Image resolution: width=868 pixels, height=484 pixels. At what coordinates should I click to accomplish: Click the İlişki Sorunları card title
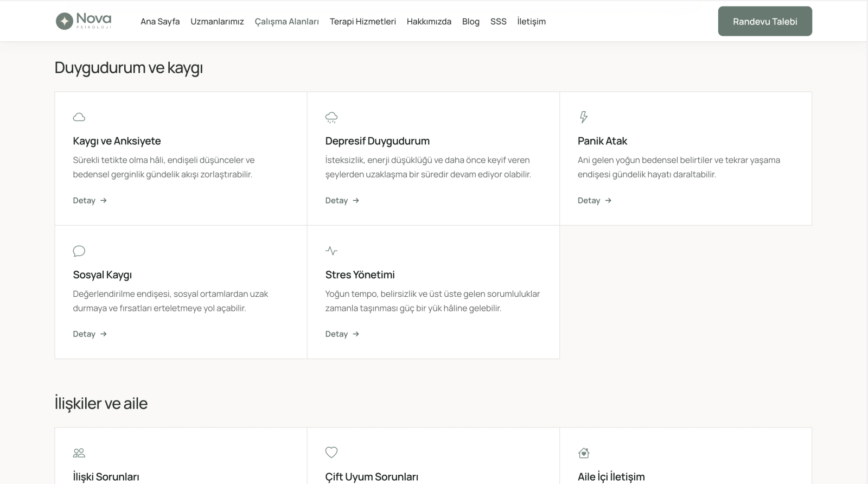point(106,476)
